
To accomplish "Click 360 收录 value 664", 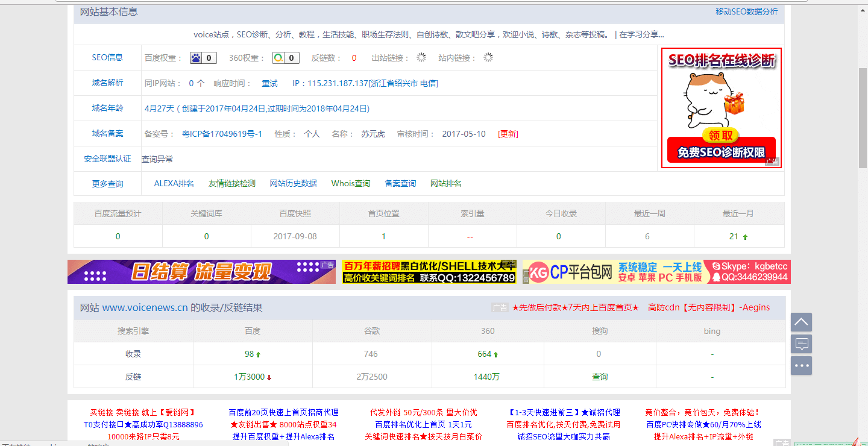I will pos(485,354).
